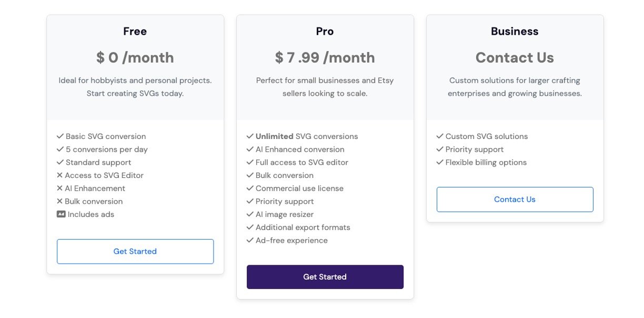Image resolution: width=644 pixels, height=318 pixels.
Task: Click the 5 conversions per day text
Action: [107, 150]
